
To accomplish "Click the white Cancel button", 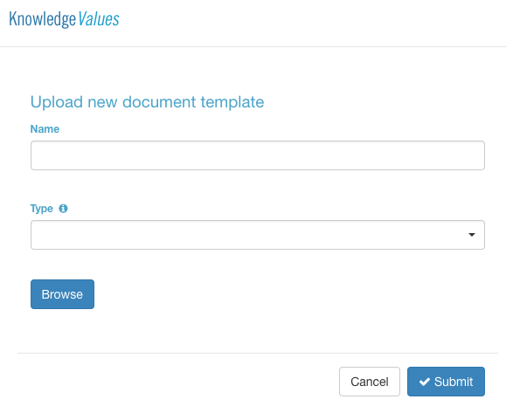I will [x=370, y=382].
